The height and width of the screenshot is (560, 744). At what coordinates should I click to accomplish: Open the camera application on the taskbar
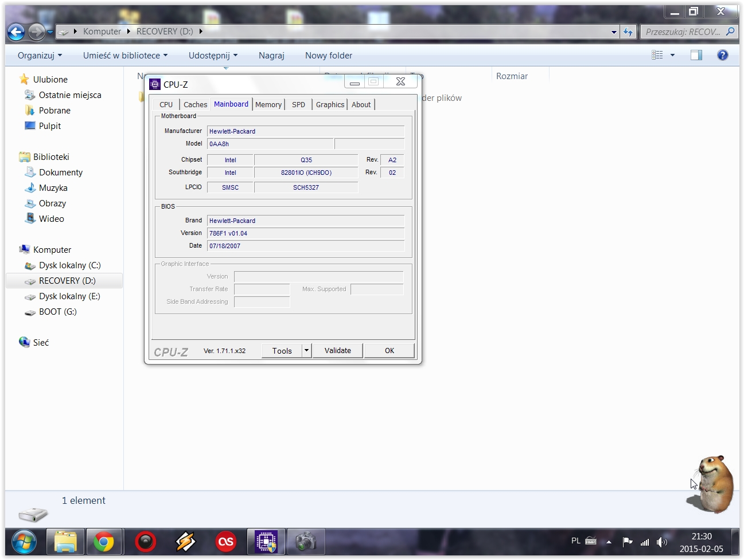(x=306, y=542)
